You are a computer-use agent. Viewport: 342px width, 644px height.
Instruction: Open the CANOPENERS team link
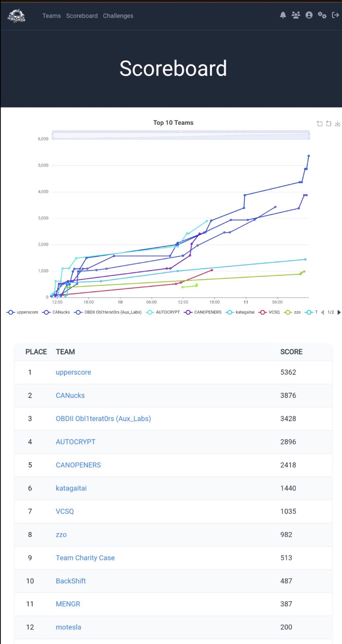click(x=78, y=465)
